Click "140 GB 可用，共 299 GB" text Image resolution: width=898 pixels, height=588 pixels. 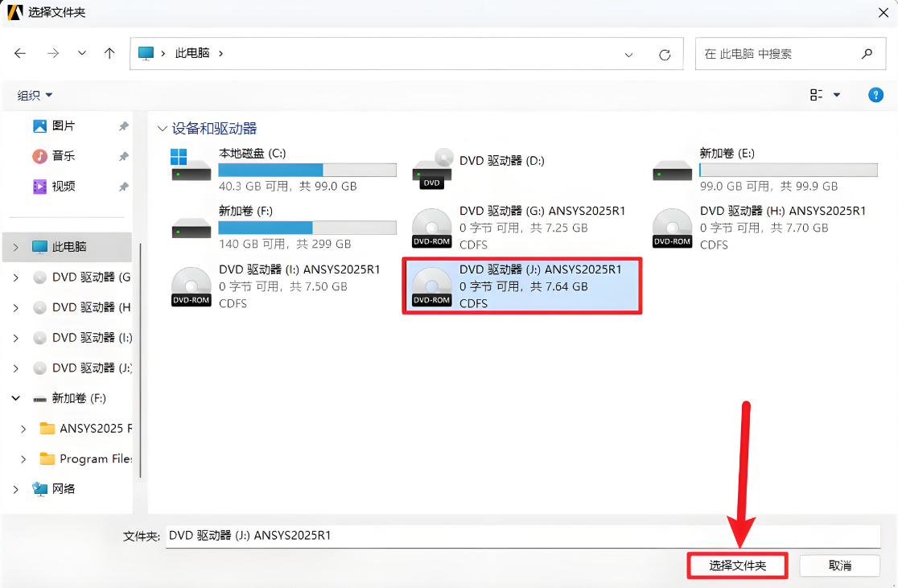coord(285,244)
